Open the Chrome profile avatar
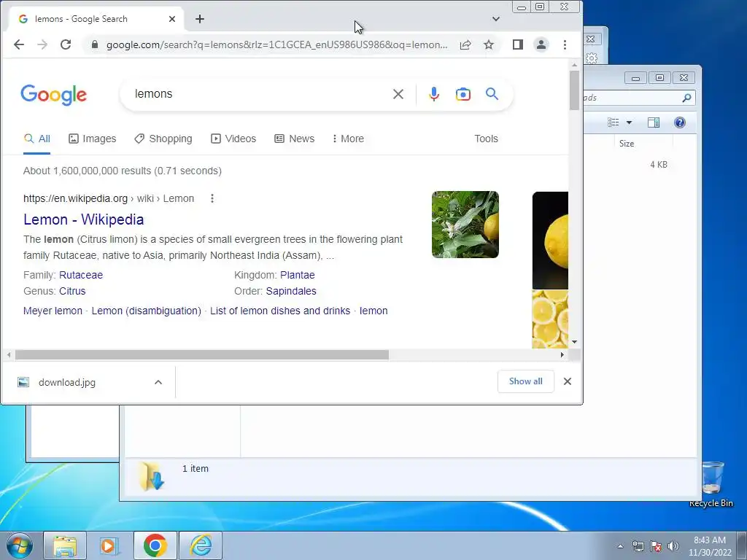 (x=541, y=44)
